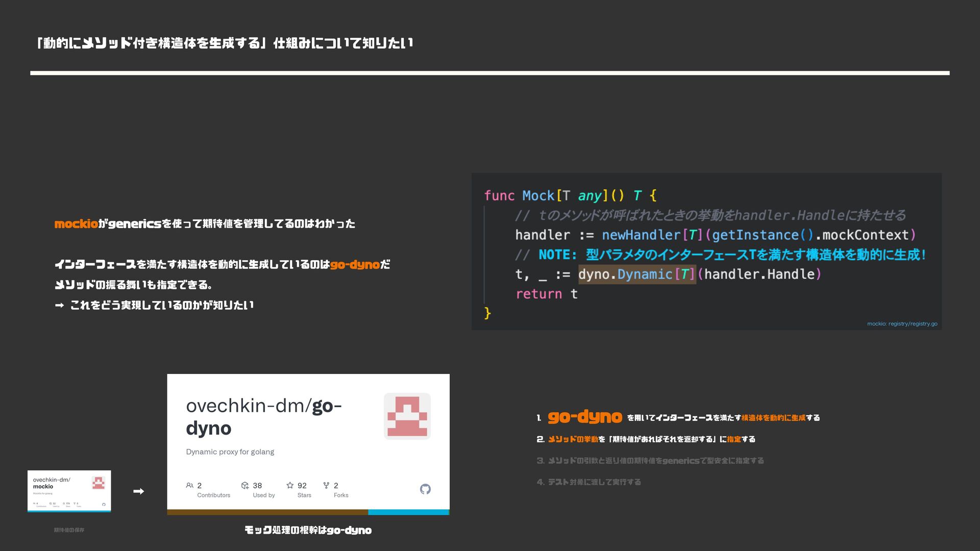Click the '92' Stars count
The image size is (980, 551).
click(302, 485)
